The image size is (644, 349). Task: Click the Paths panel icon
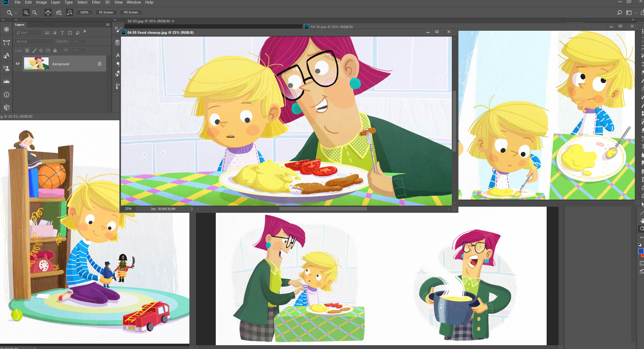click(7, 42)
